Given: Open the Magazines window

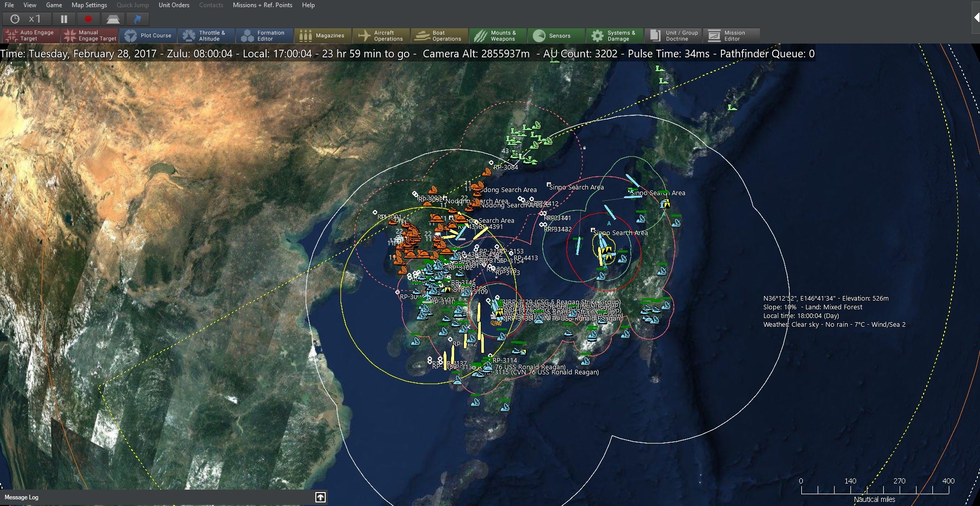Looking at the screenshot, I should click(323, 35).
